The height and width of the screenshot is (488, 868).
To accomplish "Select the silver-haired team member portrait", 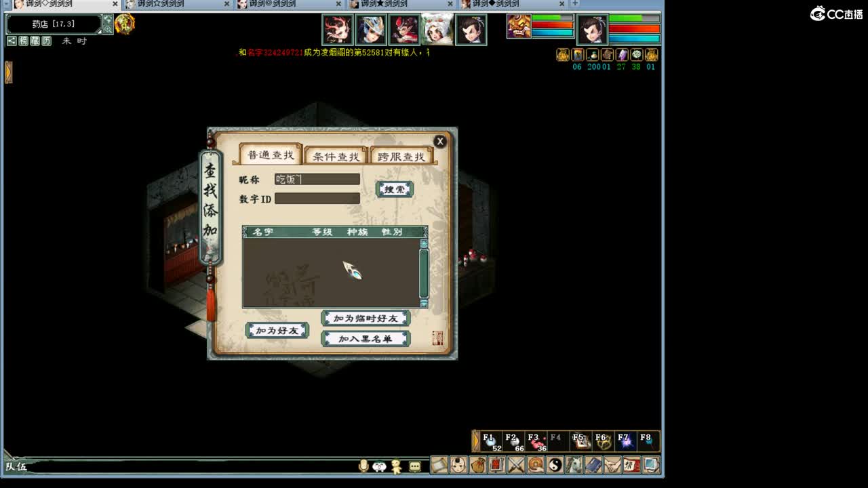I will [371, 29].
